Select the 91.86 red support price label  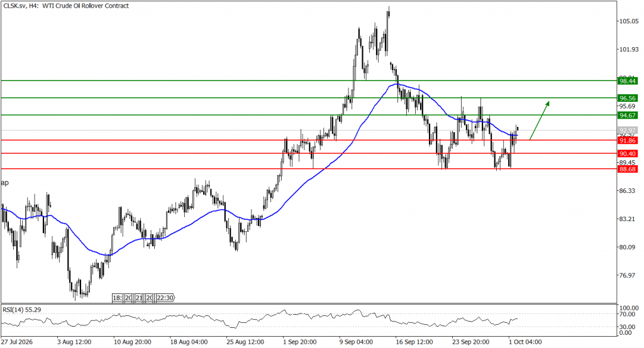[x=628, y=140]
